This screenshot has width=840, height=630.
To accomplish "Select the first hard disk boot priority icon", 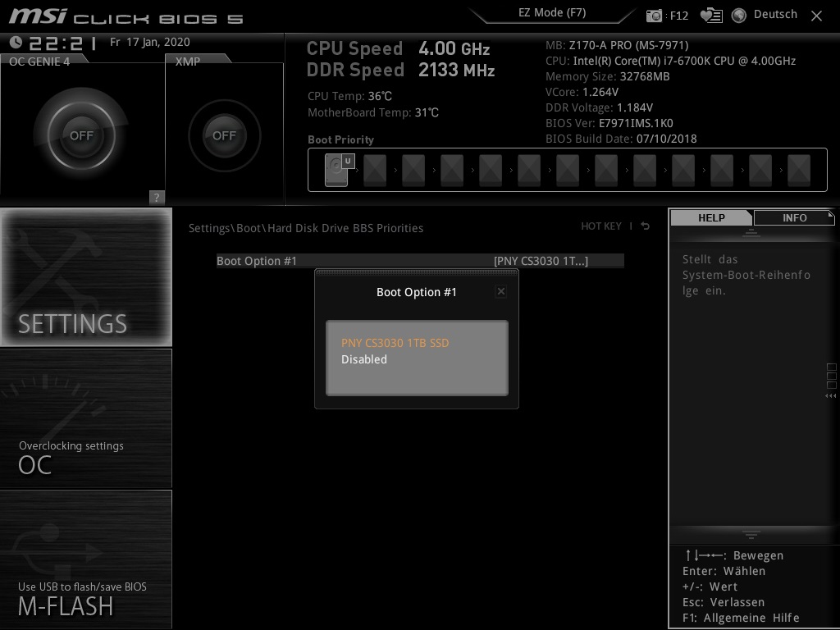I will tap(336, 170).
